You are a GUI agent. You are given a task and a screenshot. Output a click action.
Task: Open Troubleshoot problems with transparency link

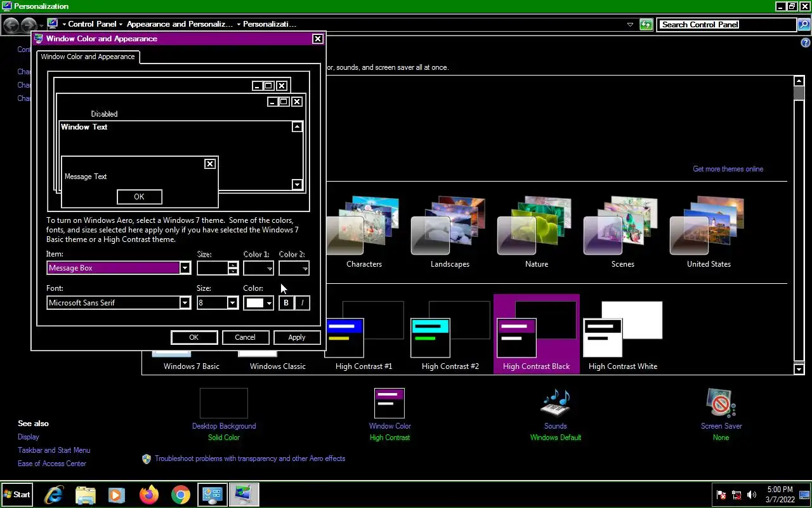tap(250, 458)
